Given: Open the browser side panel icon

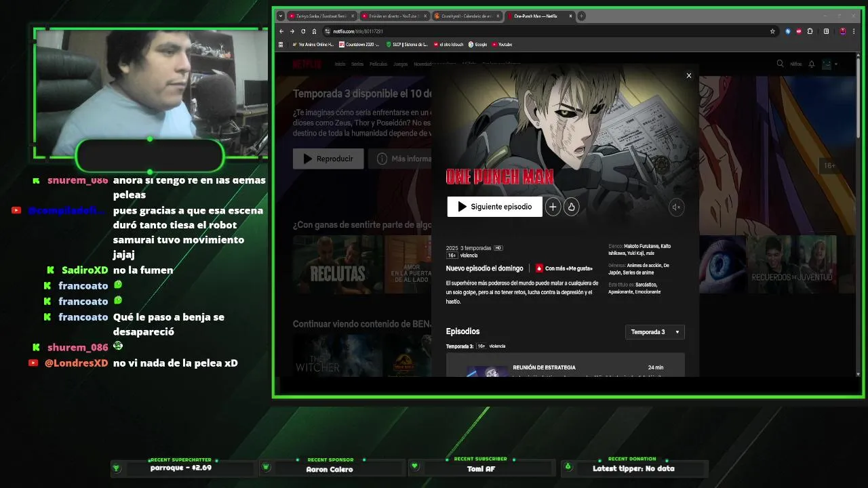Looking at the screenshot, I should tap(826, 31).
